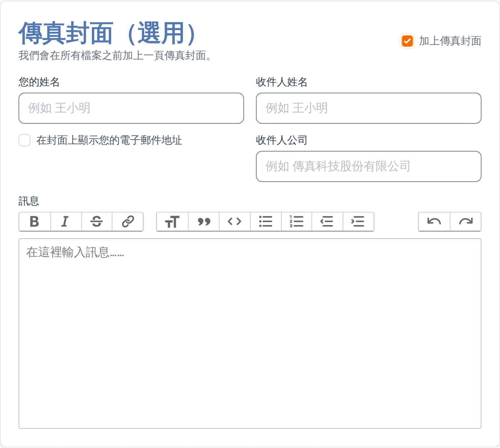
Task: Click the 加上傳真封面 label text
Action: 450,41
